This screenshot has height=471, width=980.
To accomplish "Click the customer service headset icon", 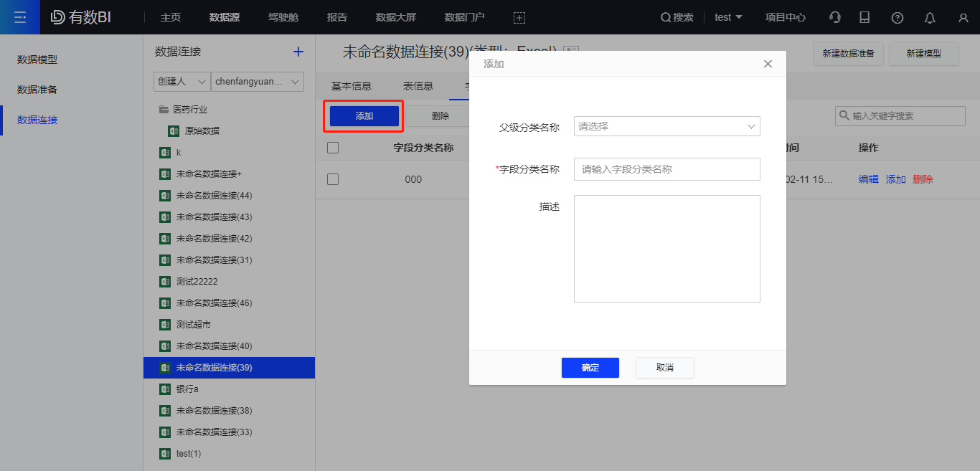I will 834,16.
